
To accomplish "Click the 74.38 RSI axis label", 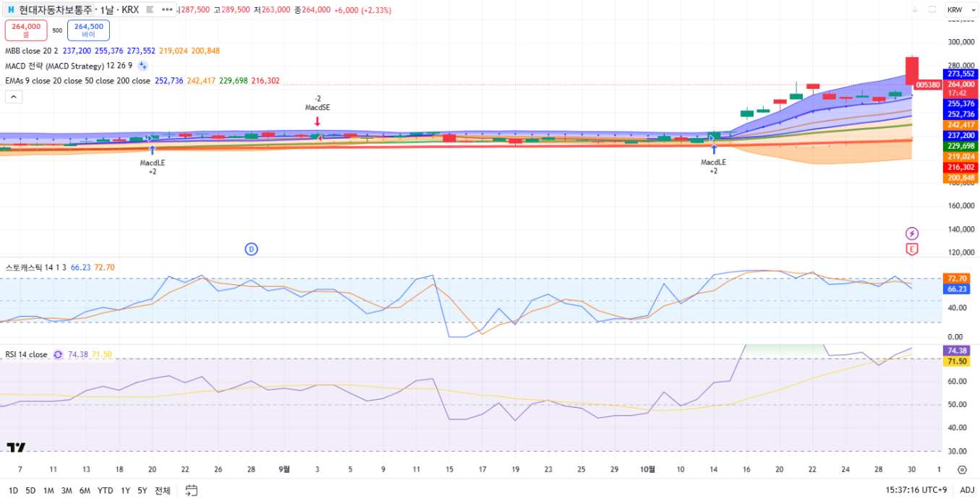I will [957, 351].
